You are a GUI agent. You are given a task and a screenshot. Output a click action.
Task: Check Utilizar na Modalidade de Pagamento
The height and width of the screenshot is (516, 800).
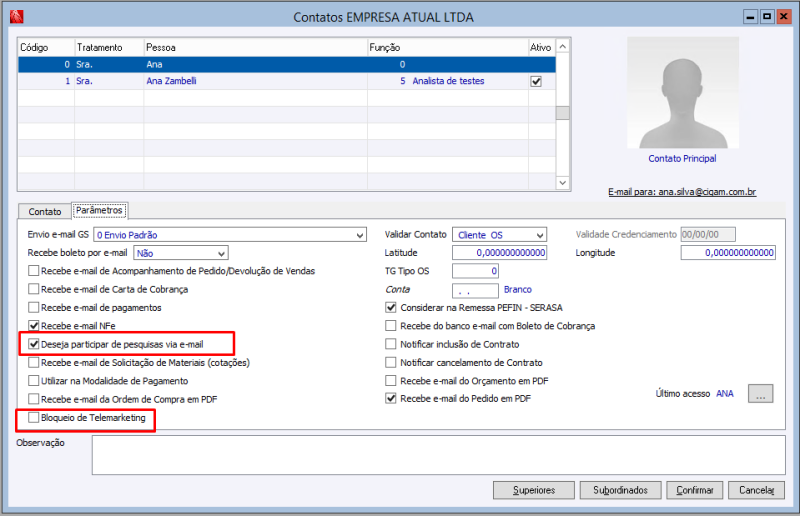click(x=34, y=381)
